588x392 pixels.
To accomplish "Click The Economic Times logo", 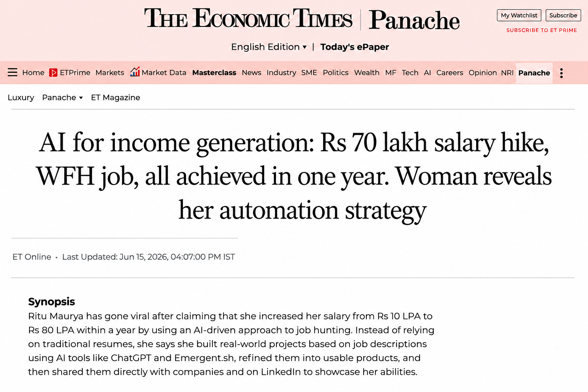I will [248, 18].
